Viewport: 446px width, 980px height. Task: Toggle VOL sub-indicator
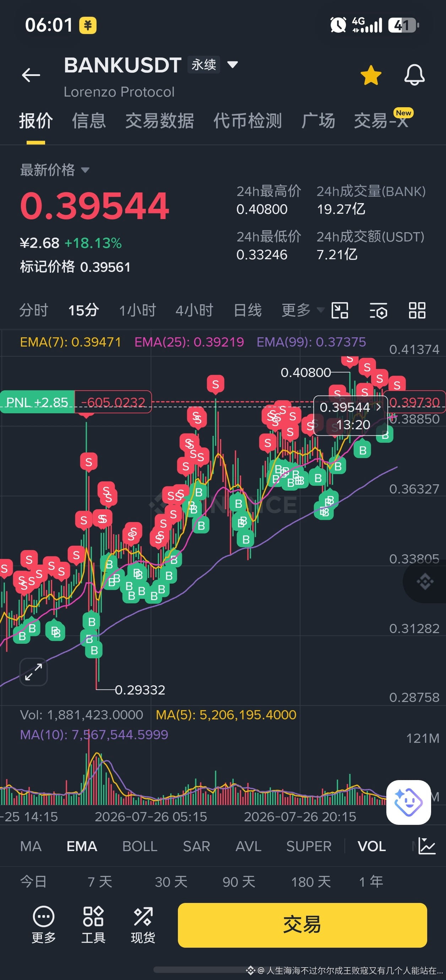371,846
